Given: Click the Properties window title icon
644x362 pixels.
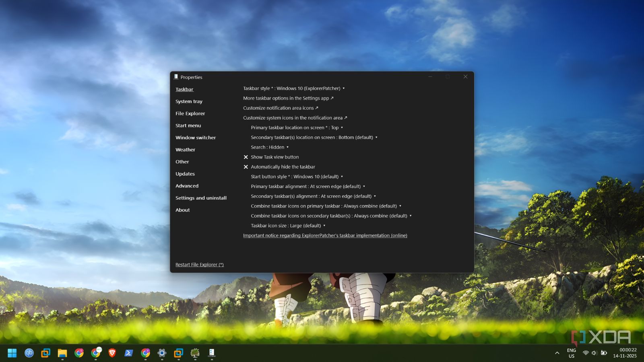Looking at the screenshot, I should [176, 77].
